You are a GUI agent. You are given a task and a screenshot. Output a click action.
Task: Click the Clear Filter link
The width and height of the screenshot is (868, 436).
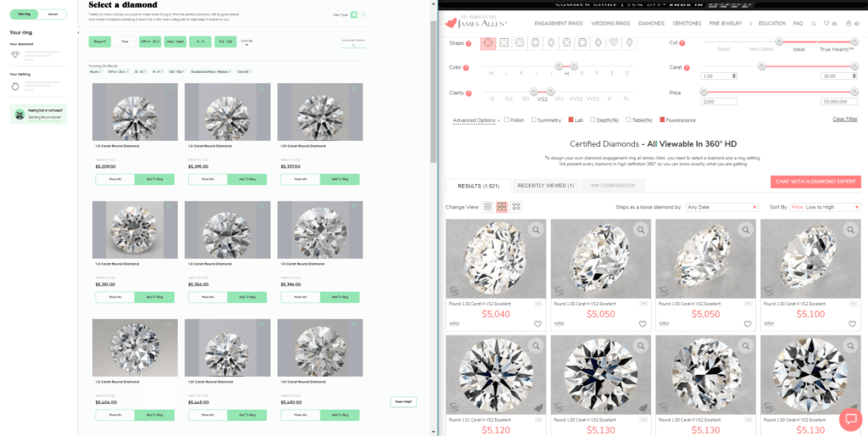point(845,119)
